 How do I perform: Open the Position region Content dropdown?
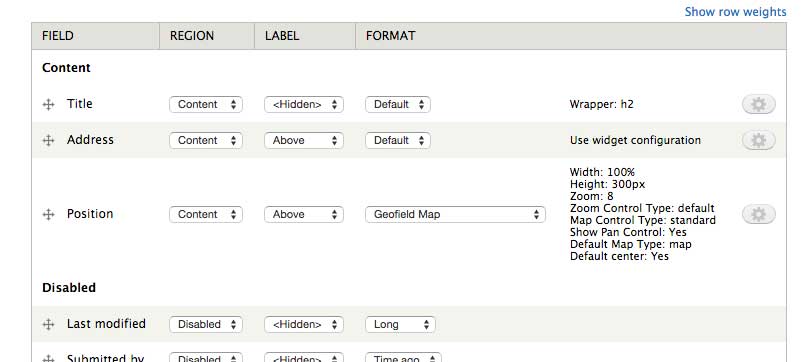point(206,214)
